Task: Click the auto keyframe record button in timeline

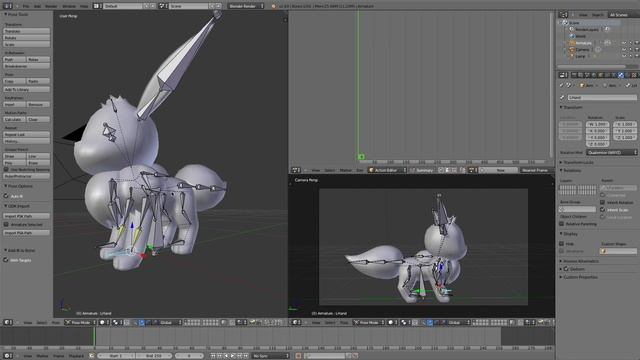Action: (299, 356)
